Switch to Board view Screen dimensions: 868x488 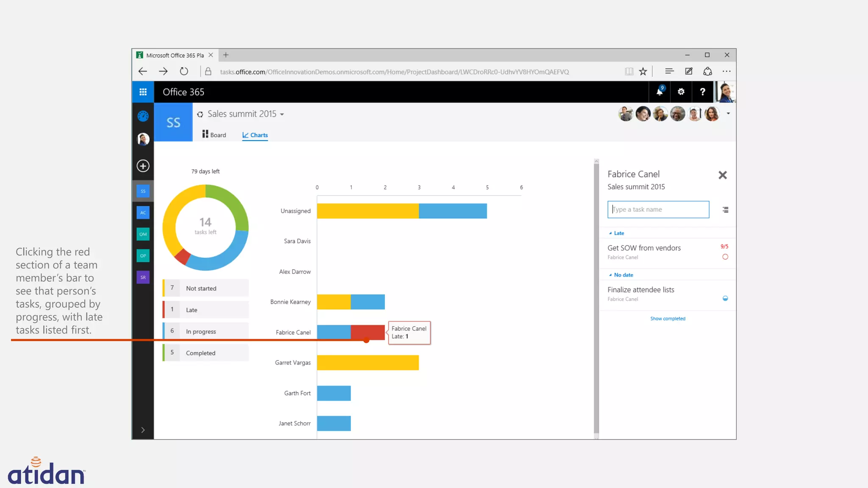click(x=214, y=135)
